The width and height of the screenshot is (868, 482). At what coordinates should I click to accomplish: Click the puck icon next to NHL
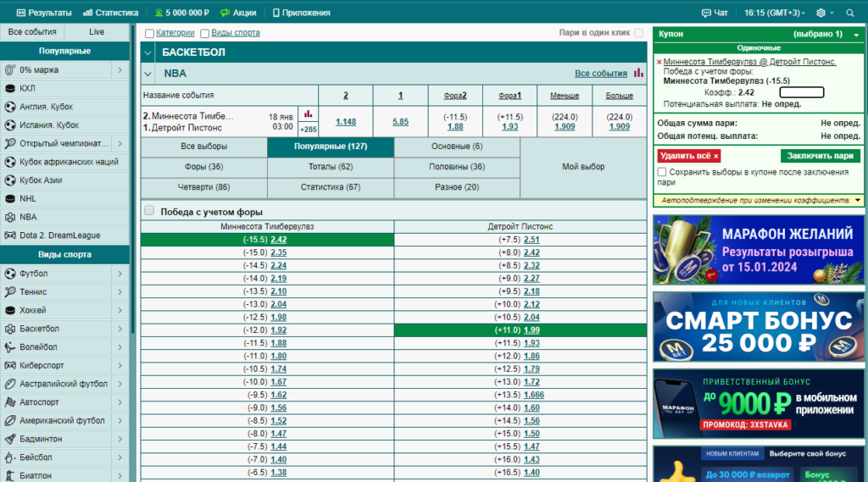tap(10, 199)
